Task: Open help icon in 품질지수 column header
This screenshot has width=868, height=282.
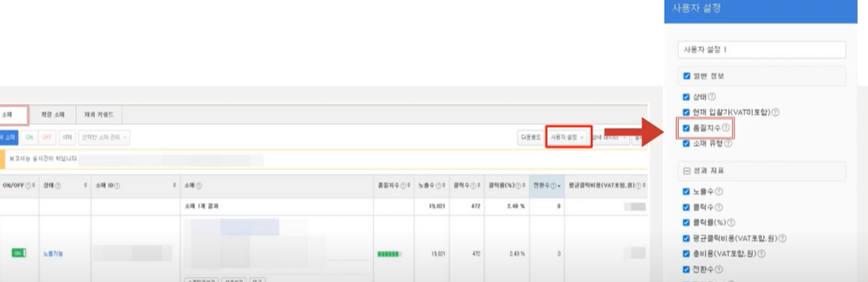Action: point(403,186)
